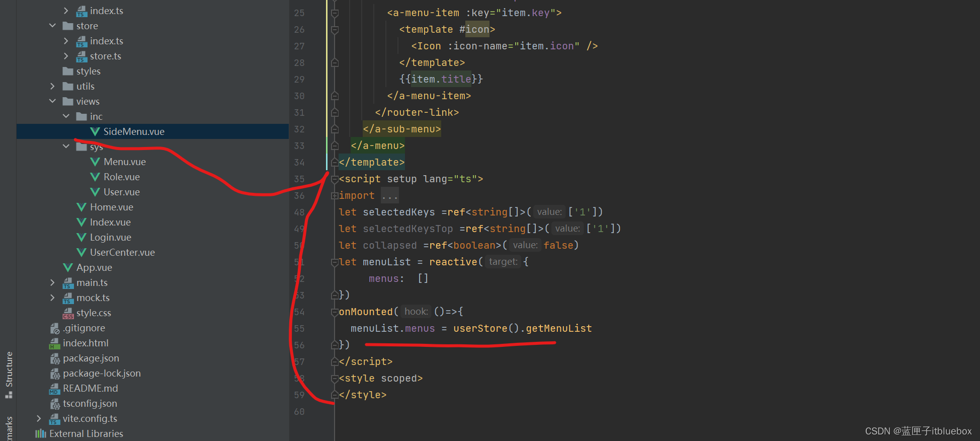Viewport: 980px width, 441px height.
Task: Click the reactive function call
Action: 453,262
